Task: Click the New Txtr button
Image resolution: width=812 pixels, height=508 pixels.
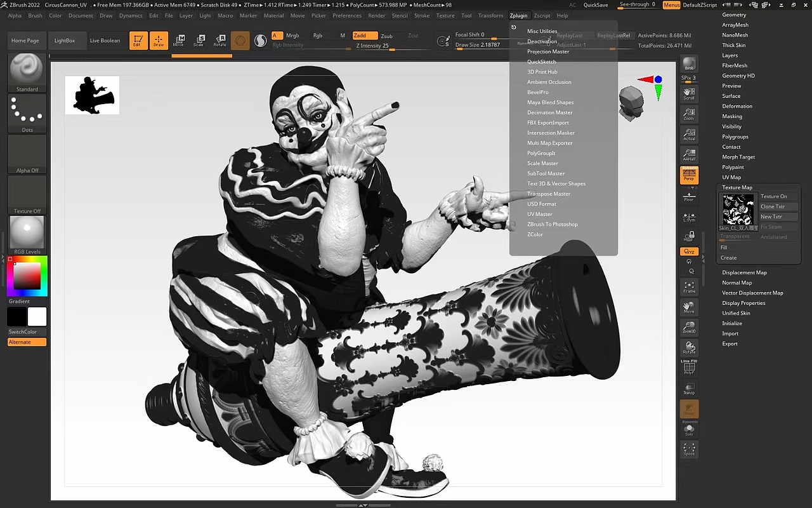Action: (x=779, y=217)
